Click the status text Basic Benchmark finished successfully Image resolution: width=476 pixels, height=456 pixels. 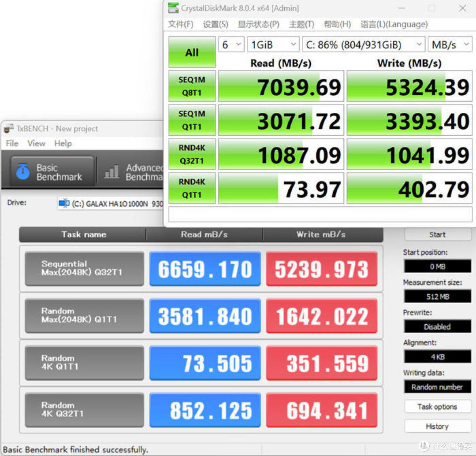(x=75, y=449)
